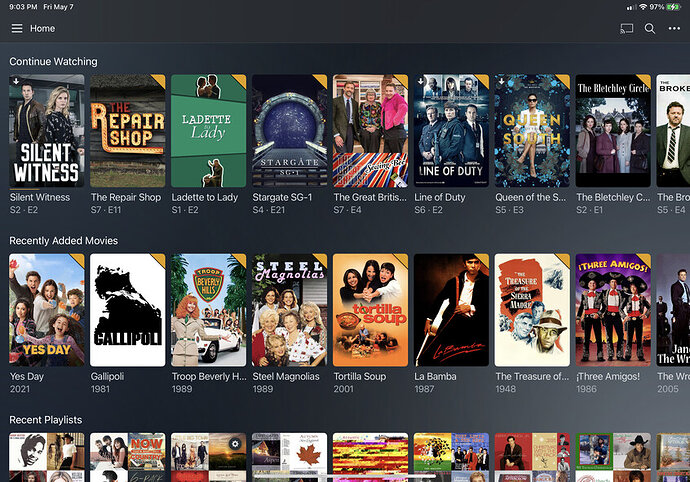
Task: Open the search magnifier icon
Action: [650, 29]
